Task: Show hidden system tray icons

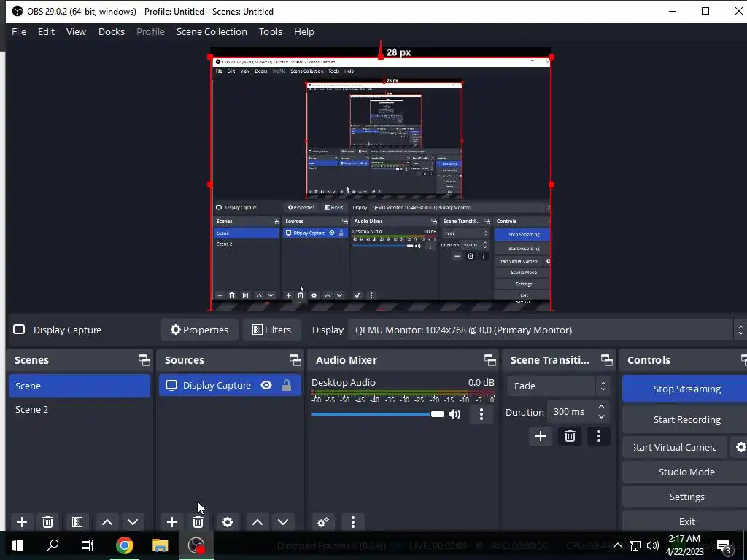Action: tap(617, 545)
